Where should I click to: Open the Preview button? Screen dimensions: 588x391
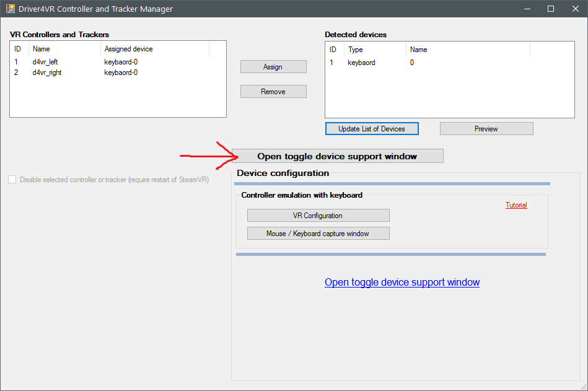(486, 129)
